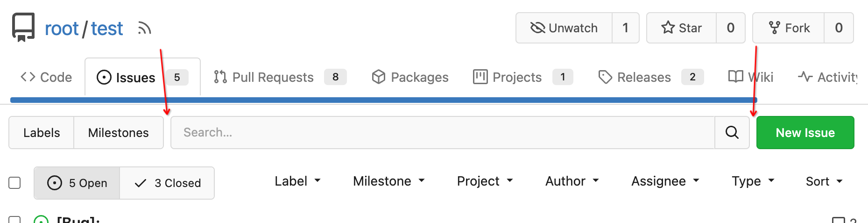Image resolution: width=868 pixels, height=223 pixels.
Task: Show the 5 Open issues
Action: (x=77, y=183)
